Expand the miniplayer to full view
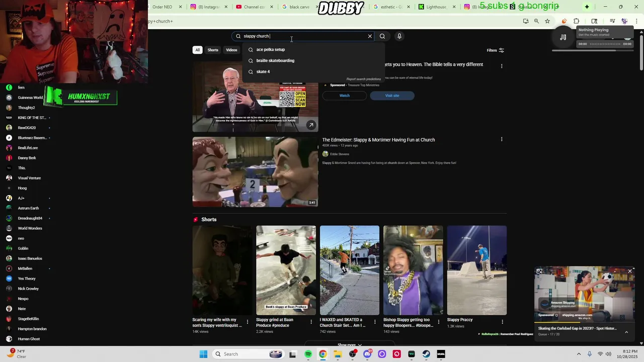Screen dimensions: 644x362 click(539, 271)
